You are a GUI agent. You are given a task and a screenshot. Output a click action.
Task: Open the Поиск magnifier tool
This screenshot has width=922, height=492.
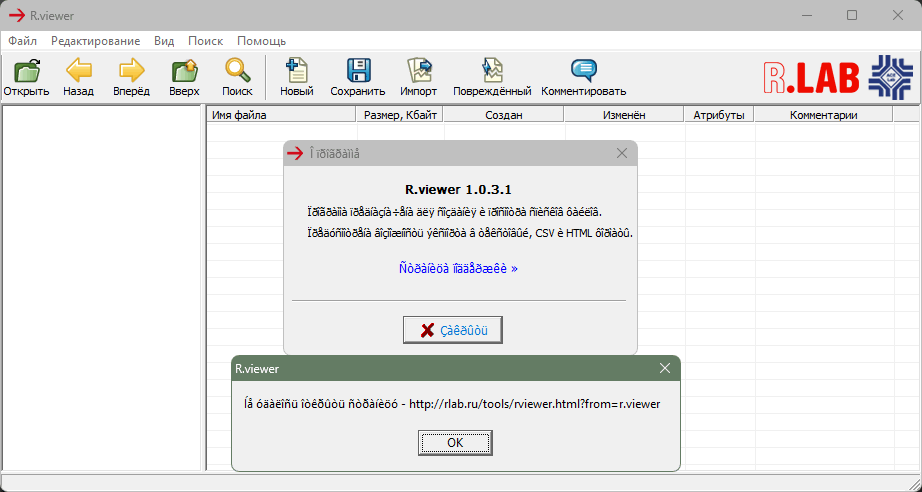237,72
